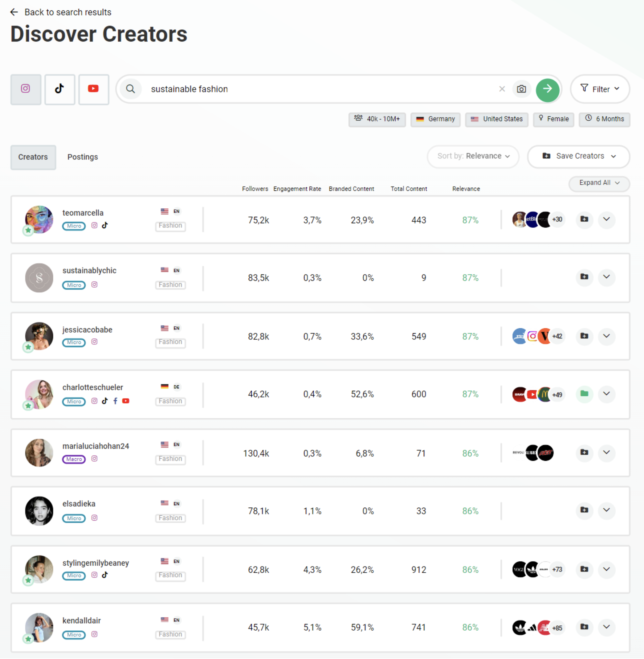This screenshot has height=659, width=644.
Task: Select the YouTube platform icon
Action: 93,89
